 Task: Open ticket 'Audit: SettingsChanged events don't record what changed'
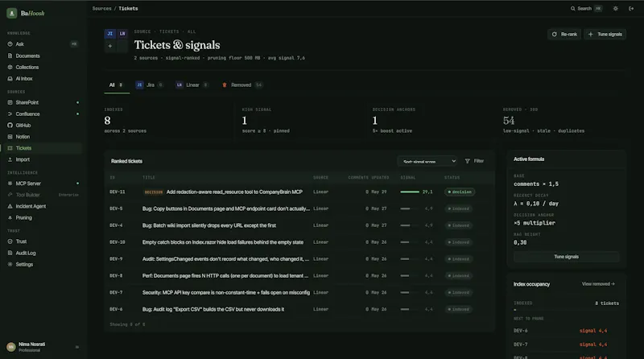(x=225, y=259)
